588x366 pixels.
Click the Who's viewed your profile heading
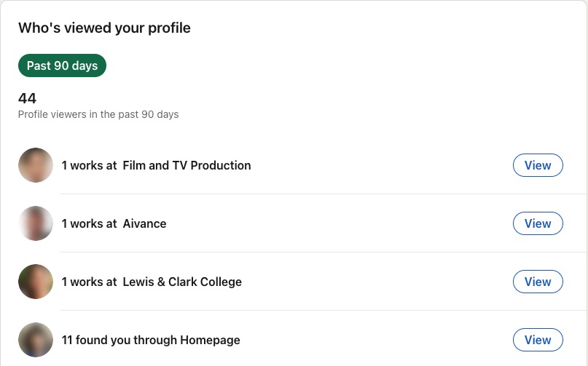tap(104, 28)
